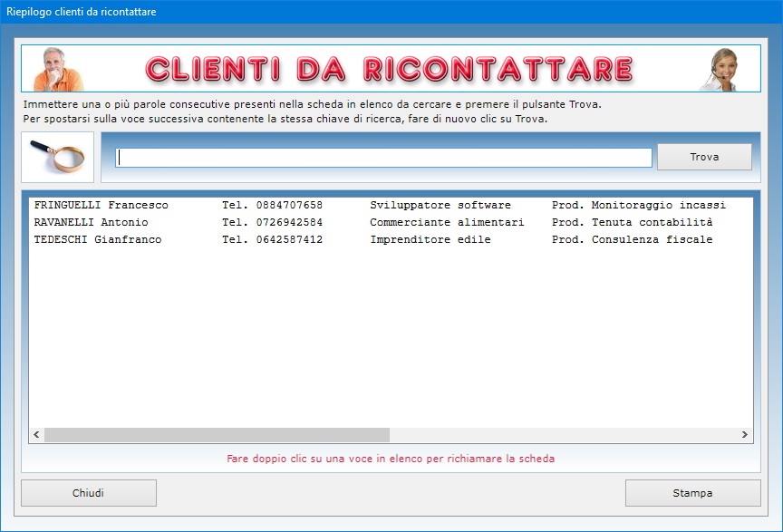This screenshot has width=783, height=532.
Task: Click the Stampa print button
Action: coord(692,493)
